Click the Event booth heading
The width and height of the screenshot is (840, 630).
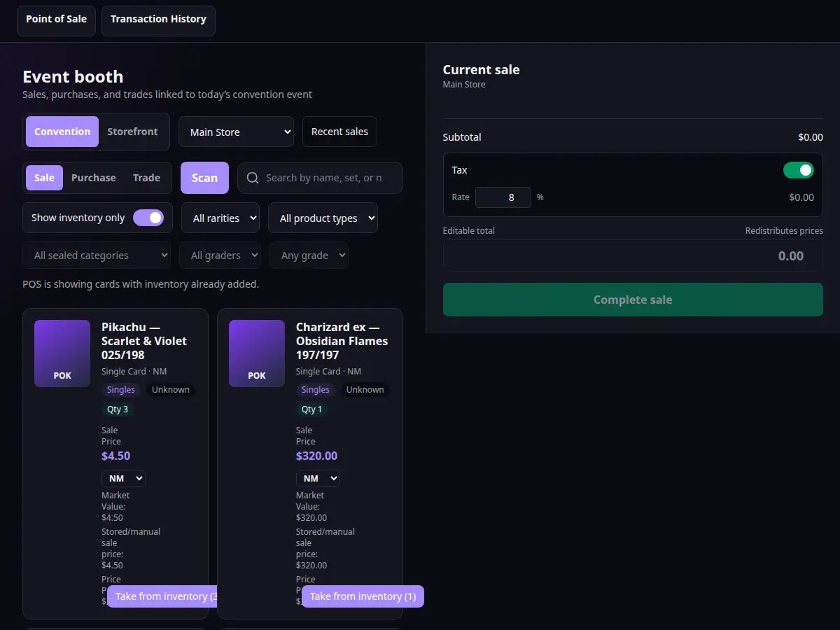point(73,77)
